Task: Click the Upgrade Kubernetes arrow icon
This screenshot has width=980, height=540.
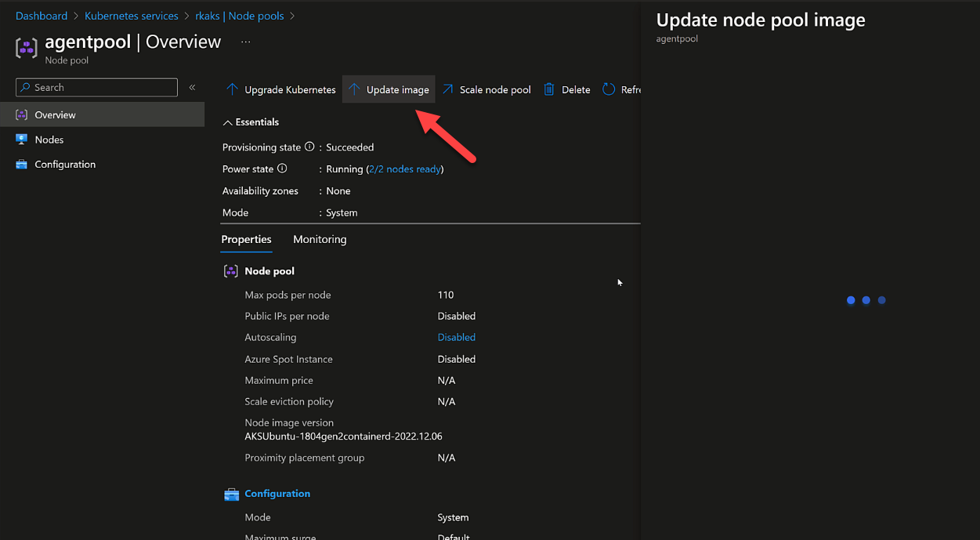Action: pos(232,89)
